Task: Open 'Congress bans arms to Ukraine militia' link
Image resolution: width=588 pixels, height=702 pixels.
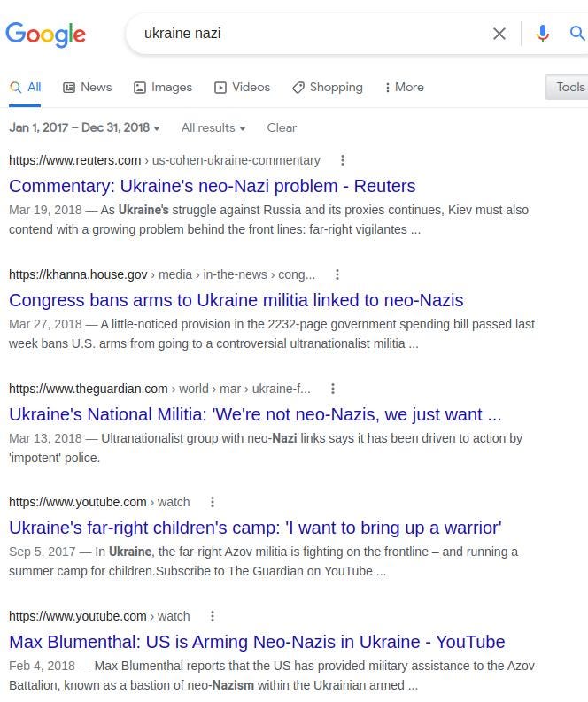Action: pyautogui.click(x=236, y=300)
